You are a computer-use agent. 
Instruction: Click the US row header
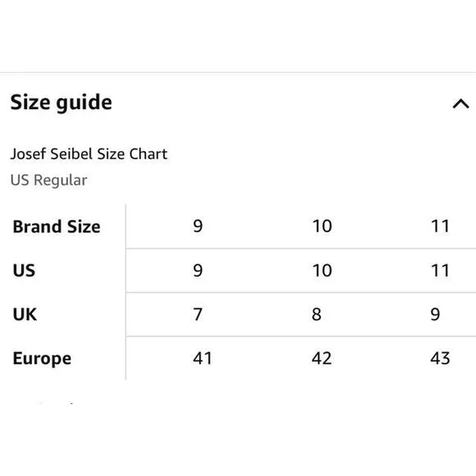(x=24, y=270)
